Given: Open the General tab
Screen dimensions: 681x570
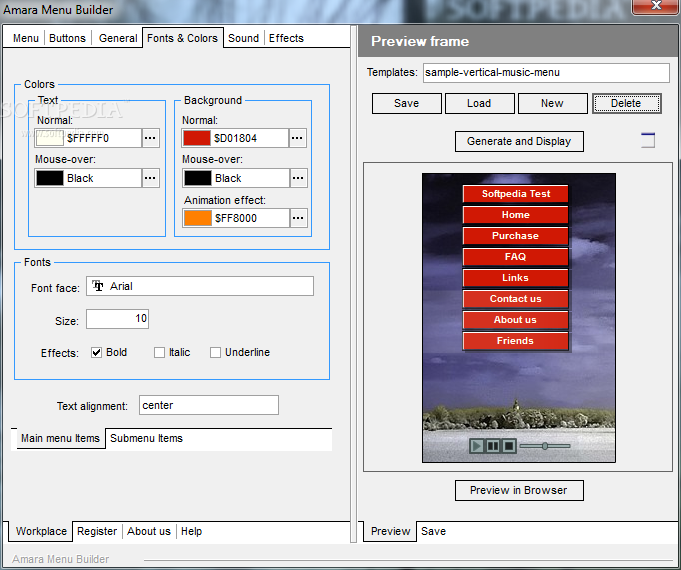Looking at the screenshot, I should [x=118, y=38].
